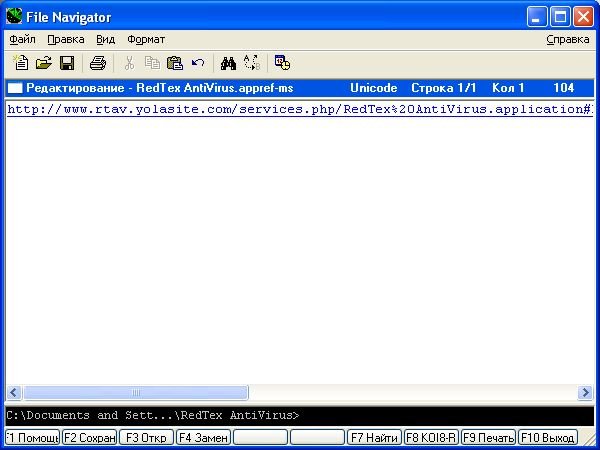
Task: Close the File Navigator window
Action: [x=583, y=17]
